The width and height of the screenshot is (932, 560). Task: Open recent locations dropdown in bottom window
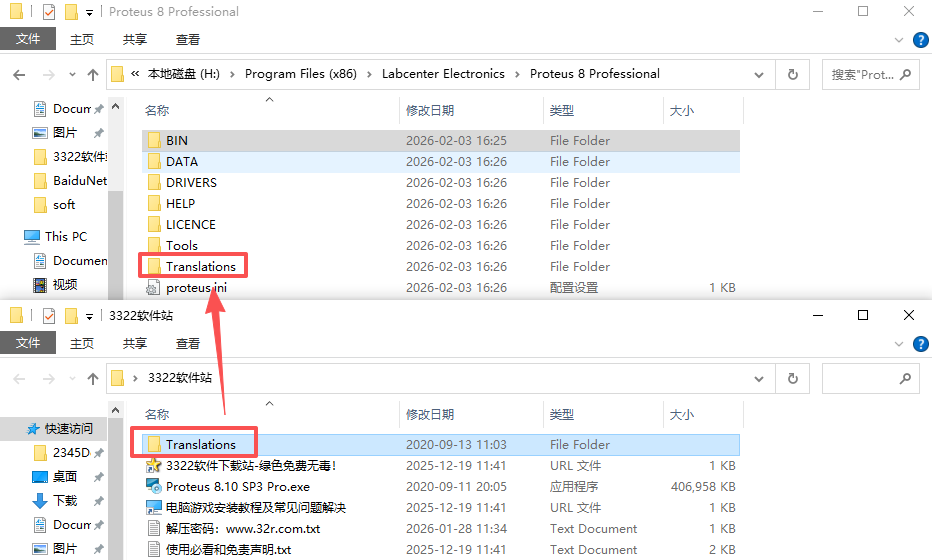[71, 379]
